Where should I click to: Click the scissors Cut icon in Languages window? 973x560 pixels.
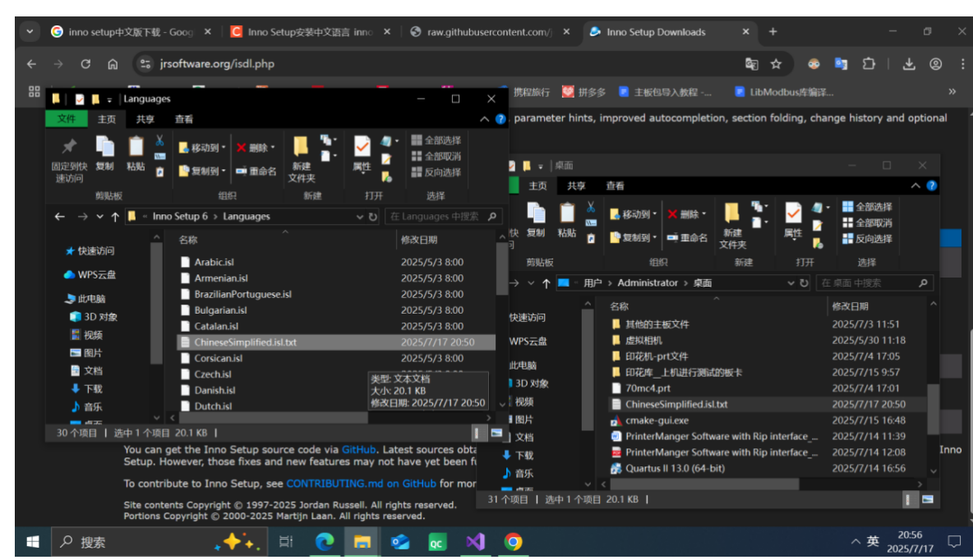[159, 140]
